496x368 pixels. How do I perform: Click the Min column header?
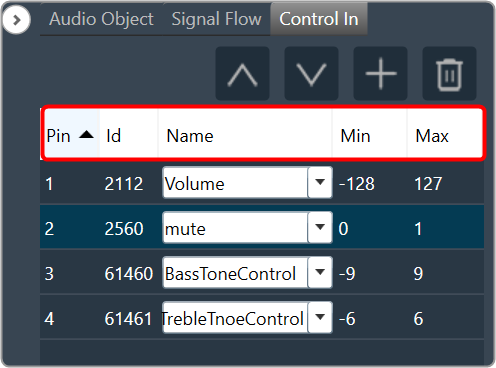[x=369, y=134]
